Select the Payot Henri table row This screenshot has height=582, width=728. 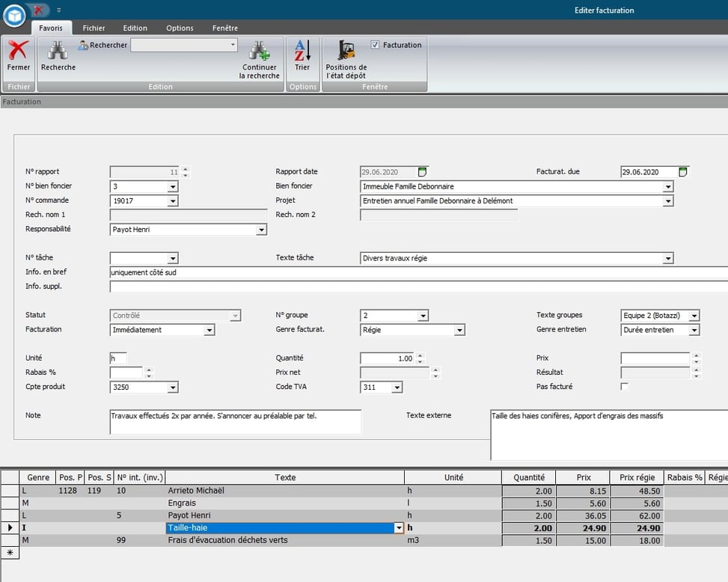[x=364, y=515]
